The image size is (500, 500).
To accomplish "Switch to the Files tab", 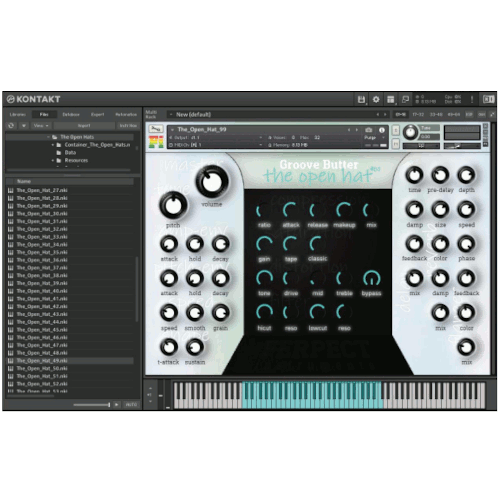I will 44,114.
